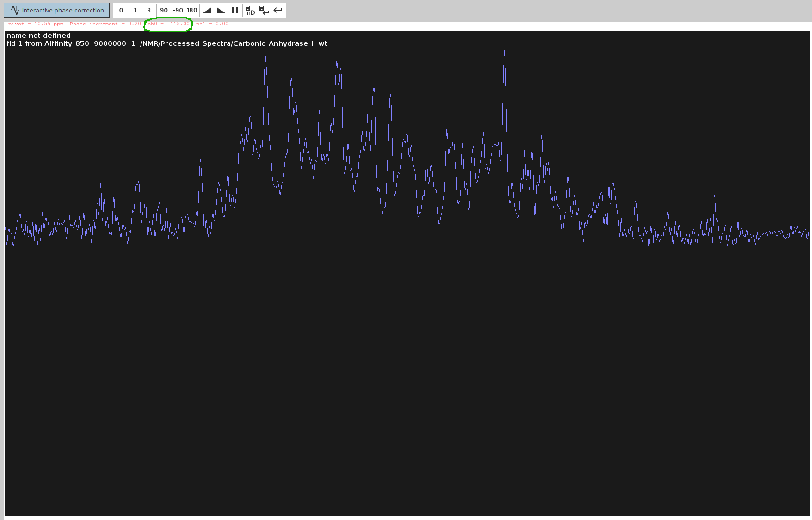Select the first-order phase '1' button
The image size is (812, 520).
tap(135, 10)
